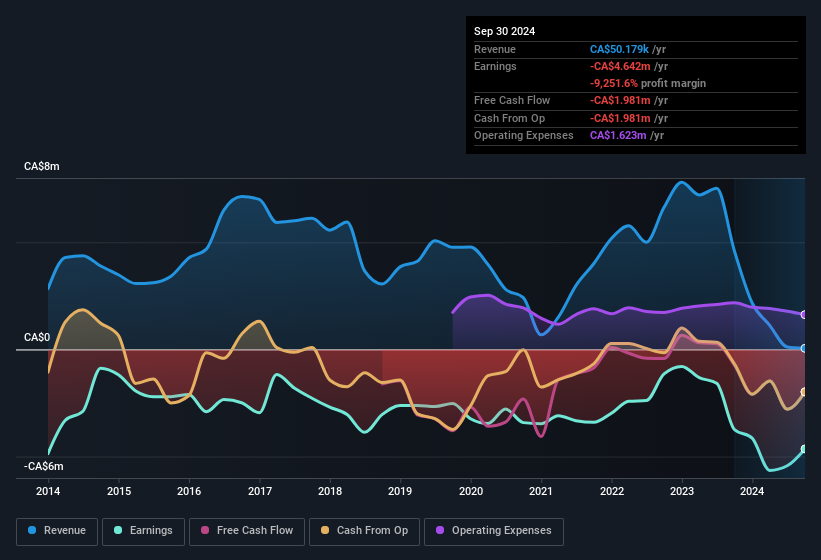Click the -CA$6m y-axis label

tap(44, 466)
